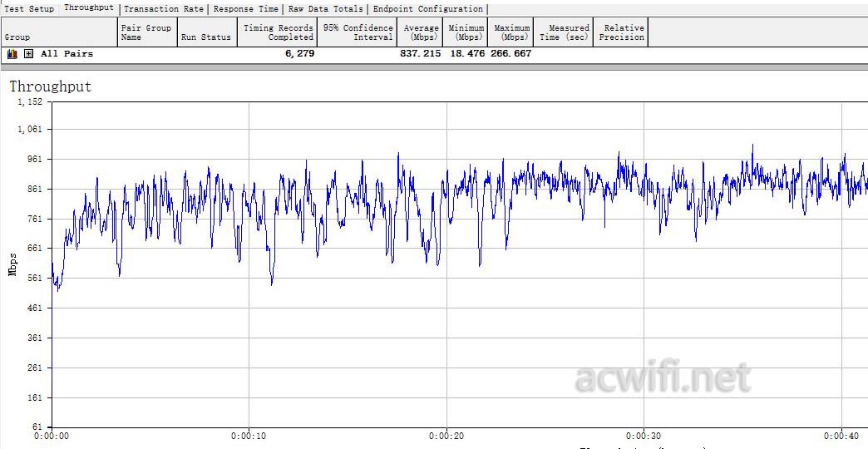Screen dimensions: 868x449
Task: Switch to Raw Data Totals tab
Action: click(326, 9)
